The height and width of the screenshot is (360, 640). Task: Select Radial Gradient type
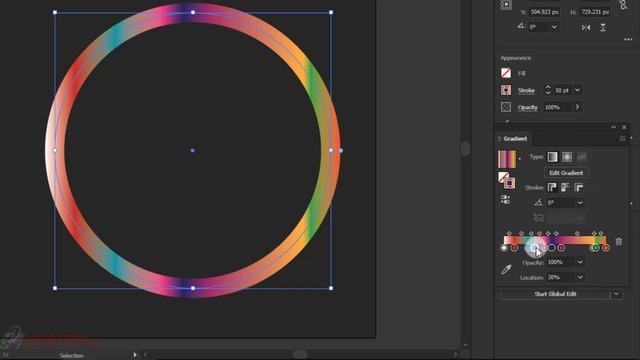[567, 157]
